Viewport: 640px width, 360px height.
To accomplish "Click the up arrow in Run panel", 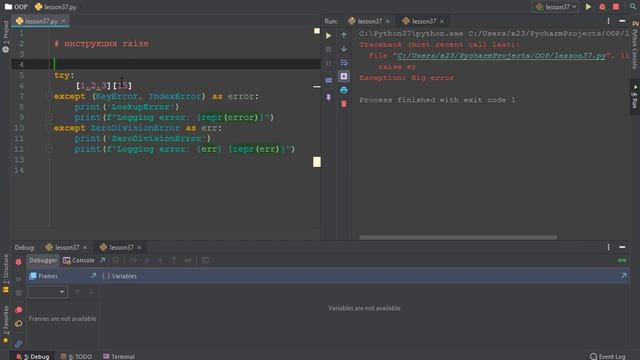I will point(344,35).
